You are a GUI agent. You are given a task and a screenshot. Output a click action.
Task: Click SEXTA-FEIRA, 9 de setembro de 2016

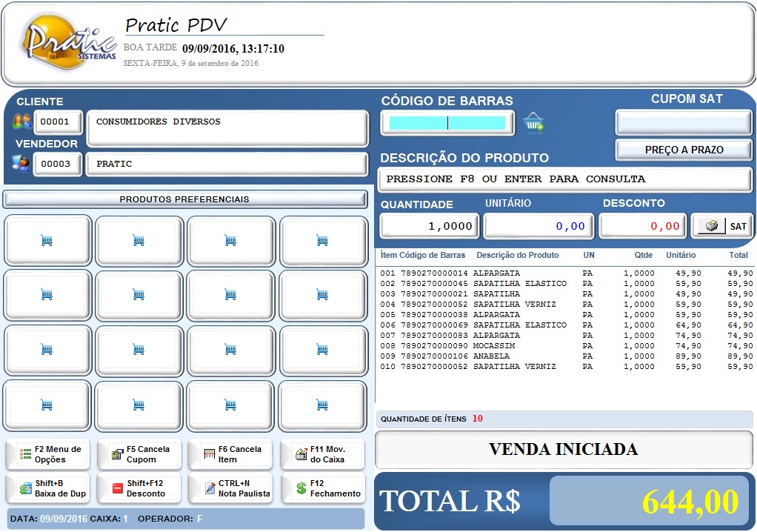click(x=190, y=63)
